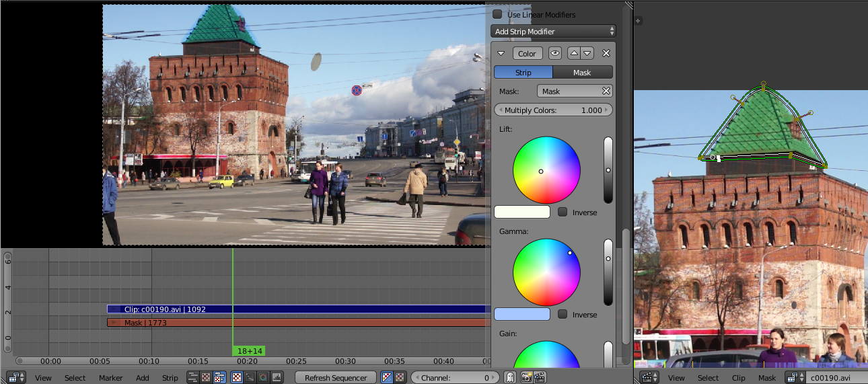Pick a color on the Lift color wheel

[546, 170]
